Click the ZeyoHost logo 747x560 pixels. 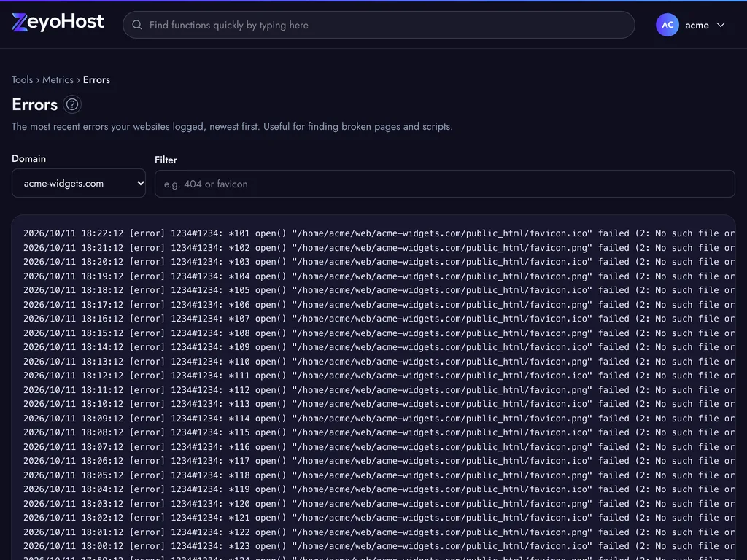tap(58, 23)
